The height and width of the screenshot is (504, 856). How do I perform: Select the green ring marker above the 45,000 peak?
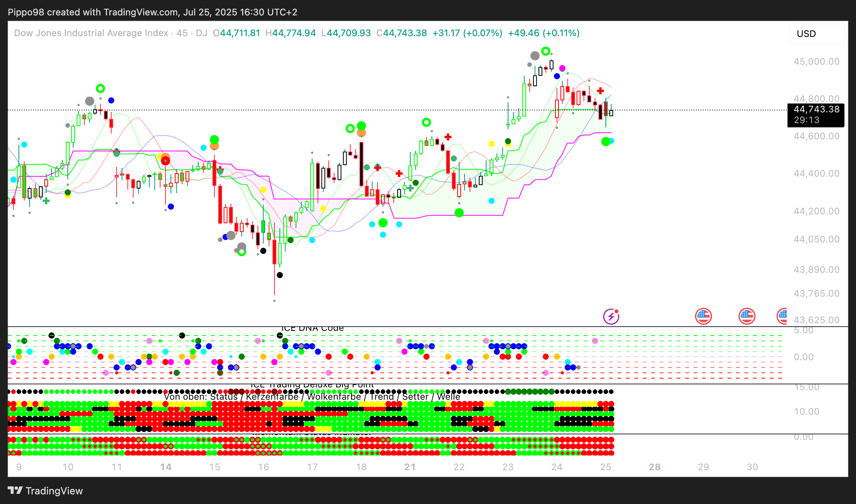(545, 51)
